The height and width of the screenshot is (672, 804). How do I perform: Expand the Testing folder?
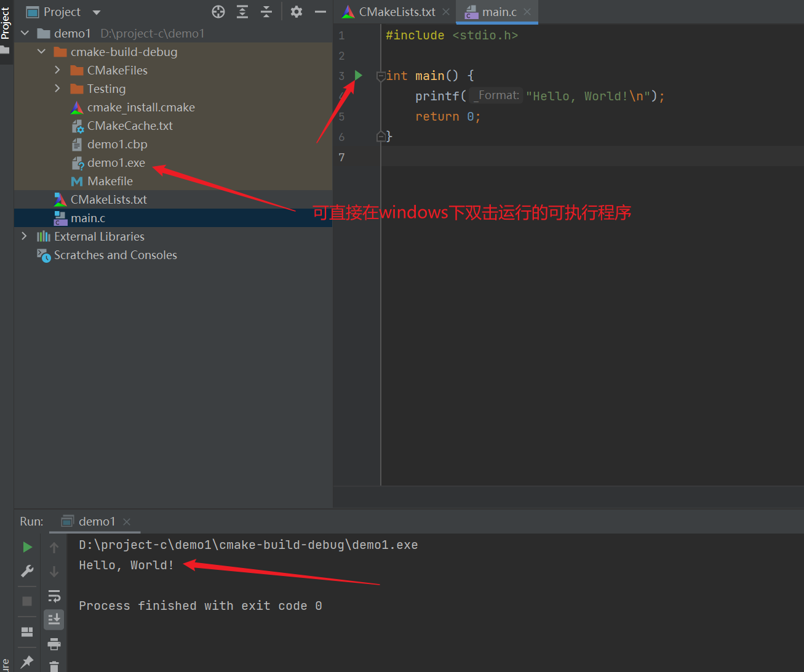point(58,89)
